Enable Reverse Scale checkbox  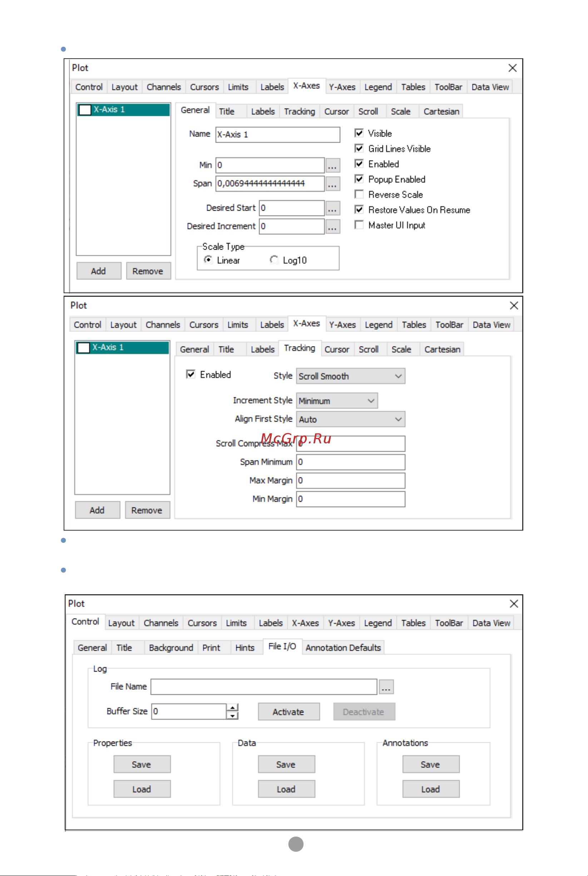point(359,194)
